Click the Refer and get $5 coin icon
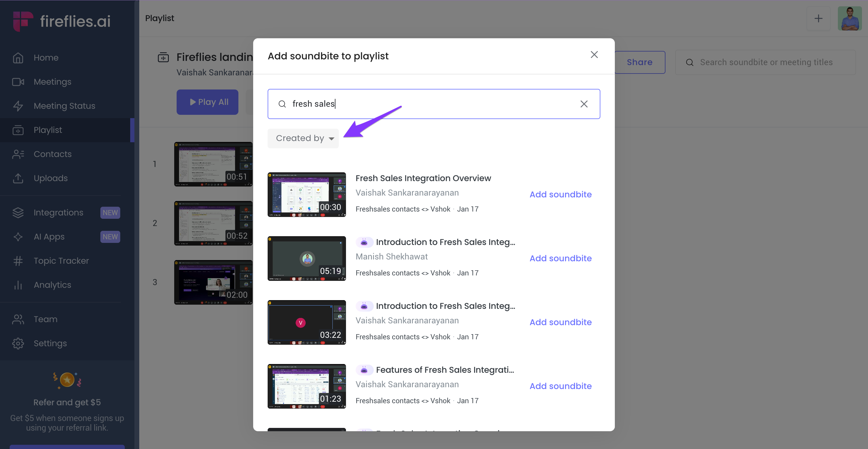Image resolution: width=868 pixels, height=449 pixels. coord(67,380)
